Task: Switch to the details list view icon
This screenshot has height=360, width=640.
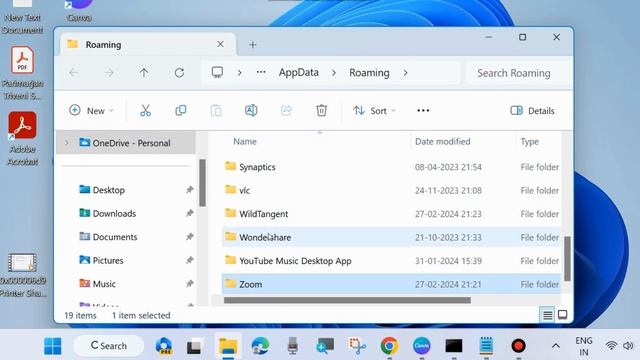Action: [x=547, y=315]
